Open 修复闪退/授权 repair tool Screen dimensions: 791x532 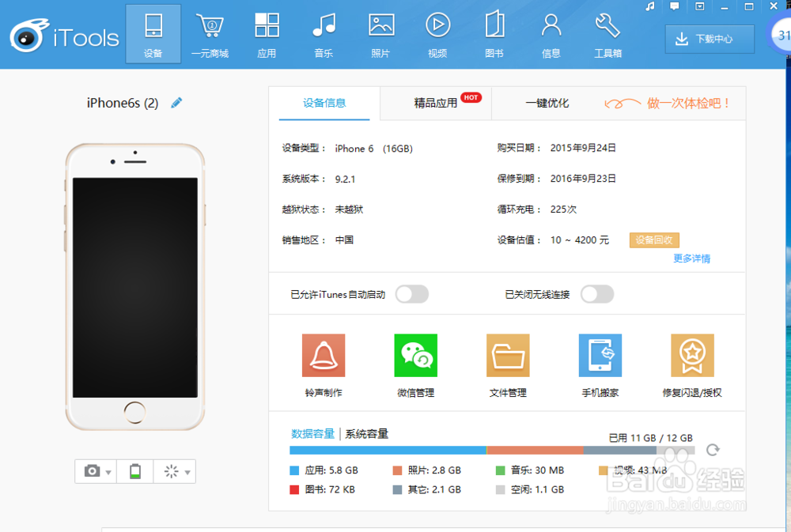pos(692,365)
